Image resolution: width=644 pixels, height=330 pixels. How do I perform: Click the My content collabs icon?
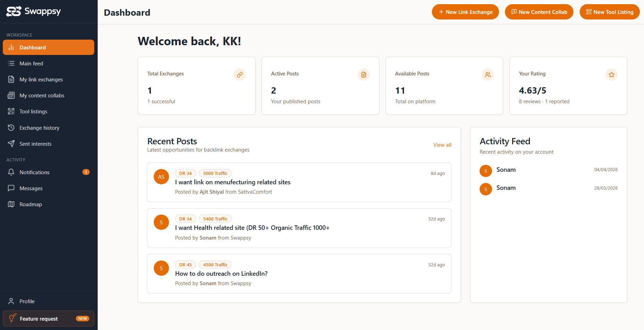pyautogui.click(x=11, y=95)
